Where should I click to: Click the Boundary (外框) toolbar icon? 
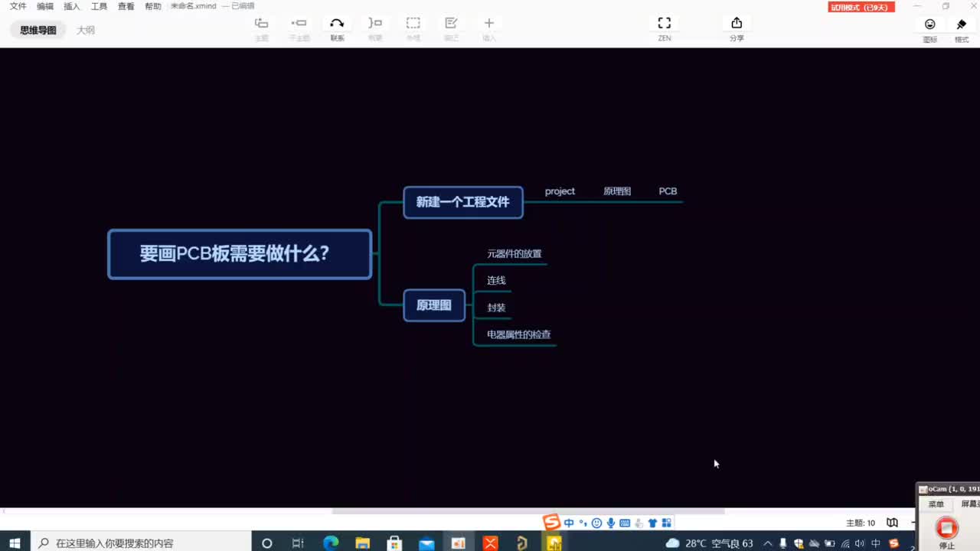pos(413,24)
